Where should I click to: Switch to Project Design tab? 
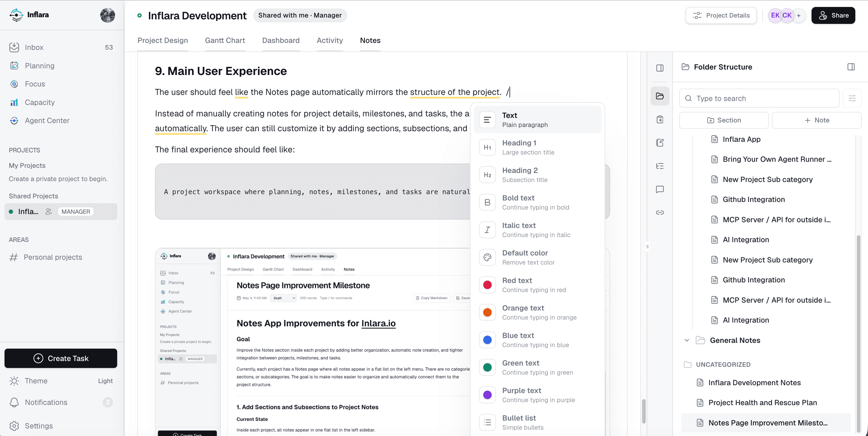click(x=163, y=41)
